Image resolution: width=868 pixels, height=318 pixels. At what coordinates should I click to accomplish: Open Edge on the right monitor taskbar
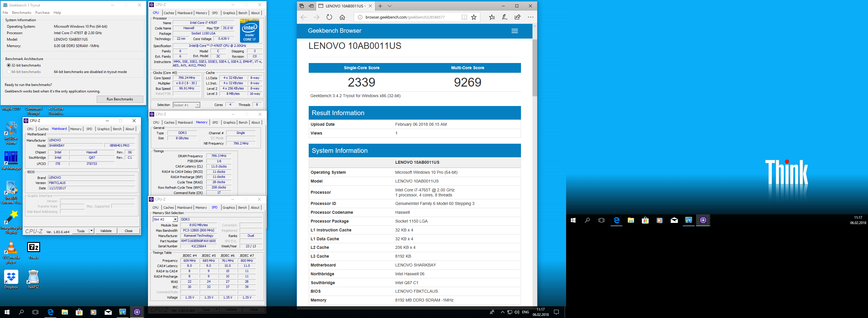pyautogui.click(x=616, y=221)
